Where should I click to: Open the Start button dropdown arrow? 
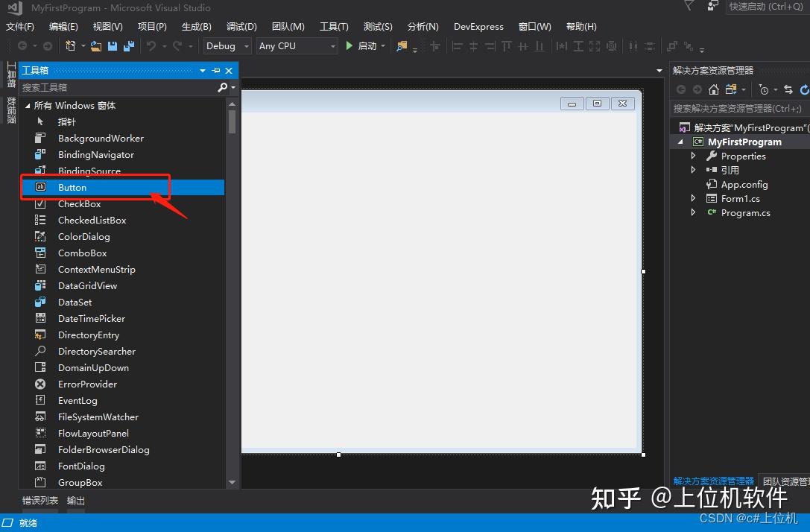click(383, 46)
